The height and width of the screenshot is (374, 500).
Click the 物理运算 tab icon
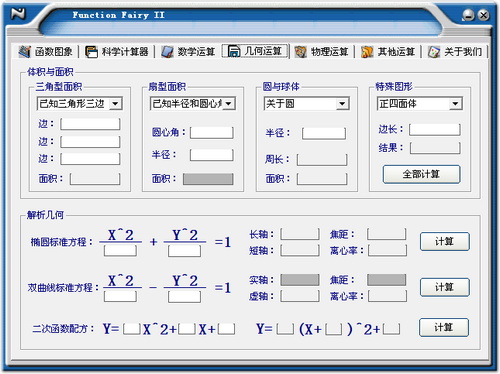point(300,52)
